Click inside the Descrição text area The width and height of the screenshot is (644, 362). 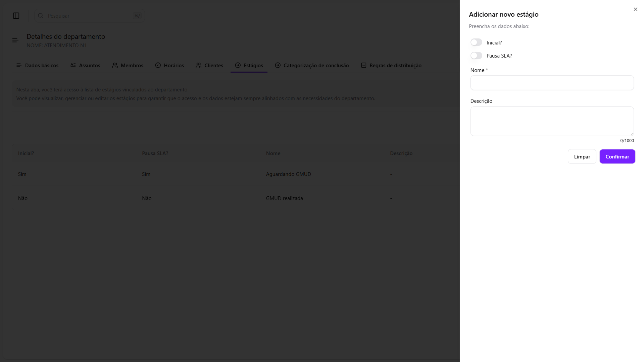coord(552,121)
